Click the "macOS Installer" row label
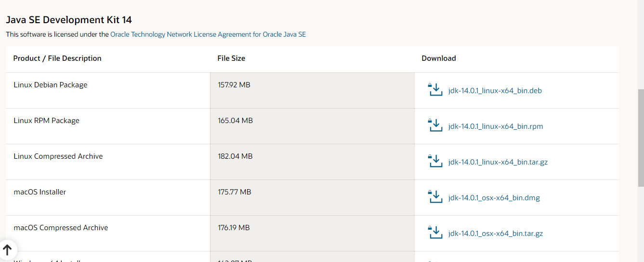644x262 pixels. coord(40,192)
